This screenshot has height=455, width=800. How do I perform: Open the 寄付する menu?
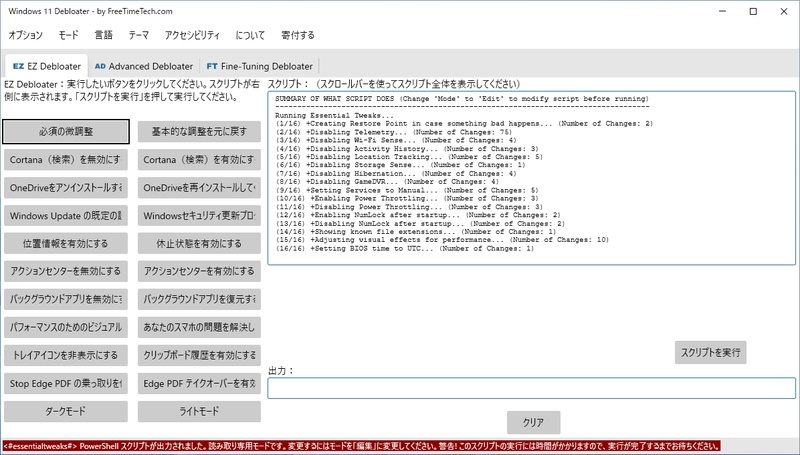pyautogui.click(x=298, y=35)
